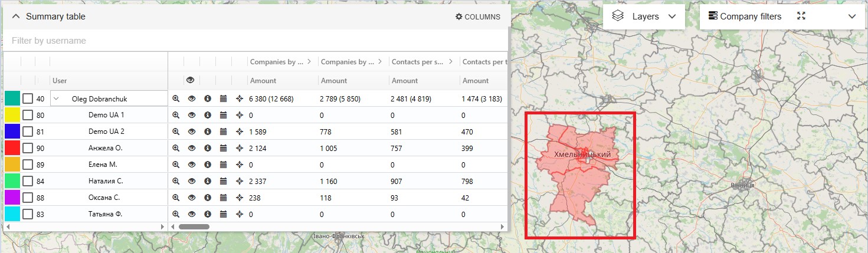Open calendar icon for Наталия С. row
868x253 pixels.
coord(224,182)
